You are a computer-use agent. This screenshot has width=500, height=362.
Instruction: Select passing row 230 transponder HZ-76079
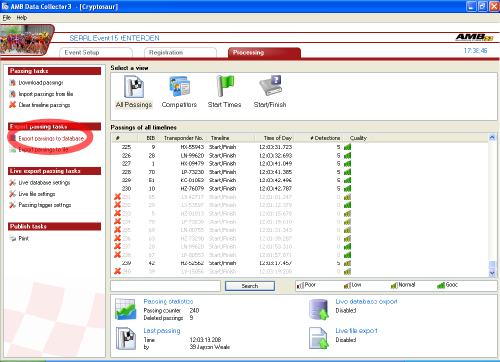coord(299,188)
